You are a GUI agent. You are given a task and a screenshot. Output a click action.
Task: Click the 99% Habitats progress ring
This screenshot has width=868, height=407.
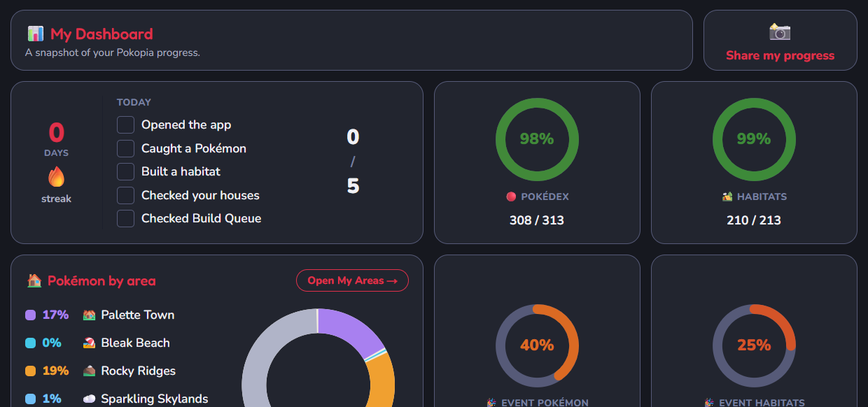pos(754,139)
